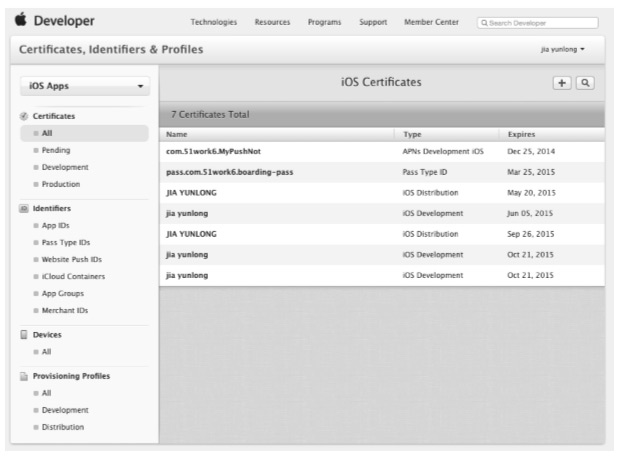The height and width of the screenshot is (461, 622).
Task: Click the search certificates magnifier button
Action: [x=584, y=85]
